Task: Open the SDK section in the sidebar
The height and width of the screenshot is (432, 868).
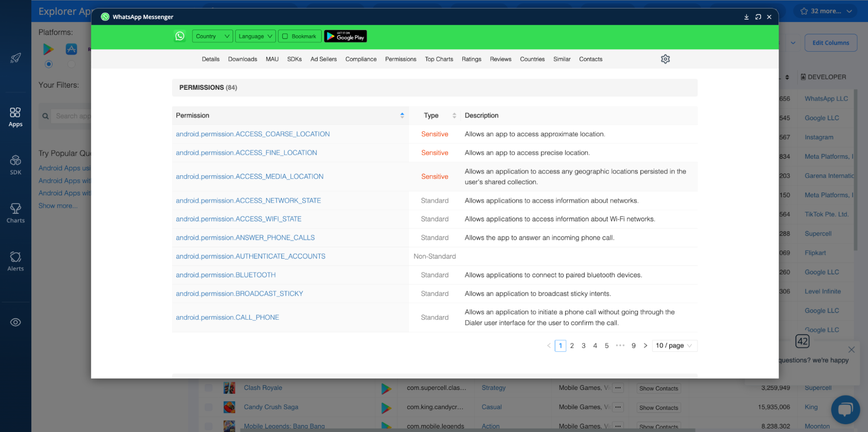Action: pos(16,165)
